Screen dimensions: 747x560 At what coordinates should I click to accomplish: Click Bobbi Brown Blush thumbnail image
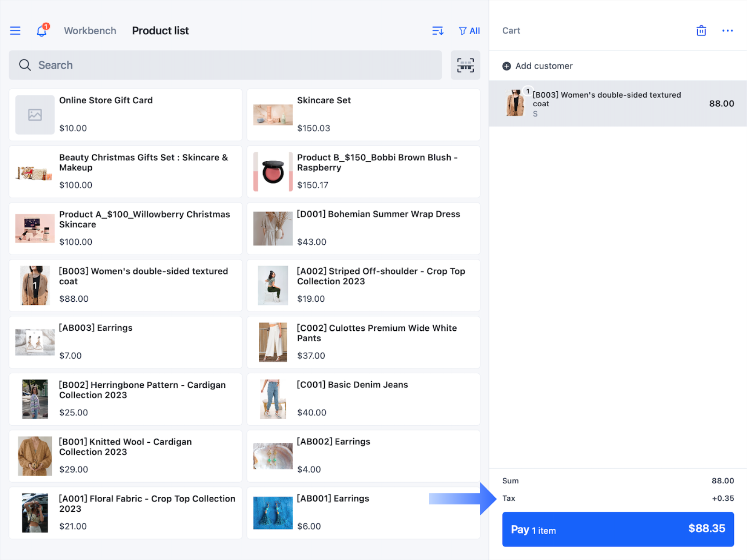click(273, 172)
